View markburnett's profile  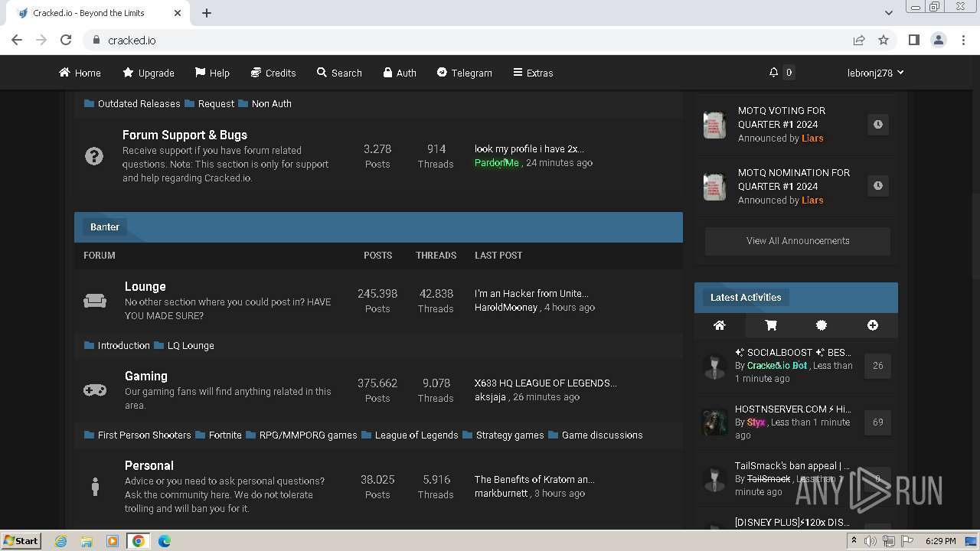coord(501,493)
